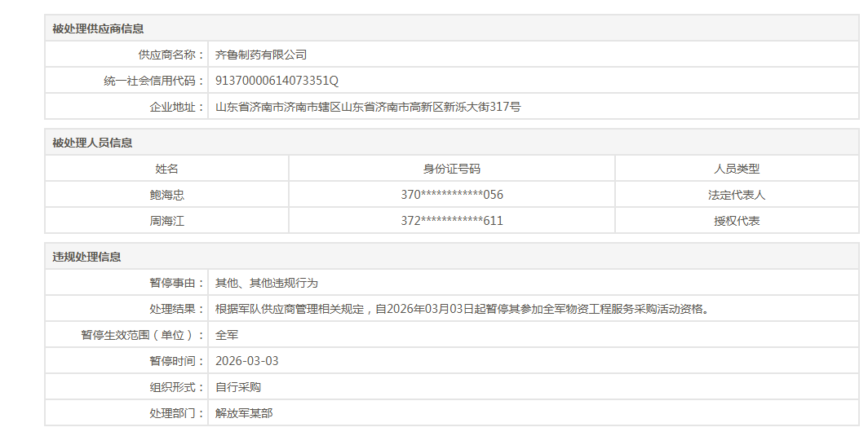
Task: Click the 暂停生效范围（单位） label
Action: pos(143,335)
